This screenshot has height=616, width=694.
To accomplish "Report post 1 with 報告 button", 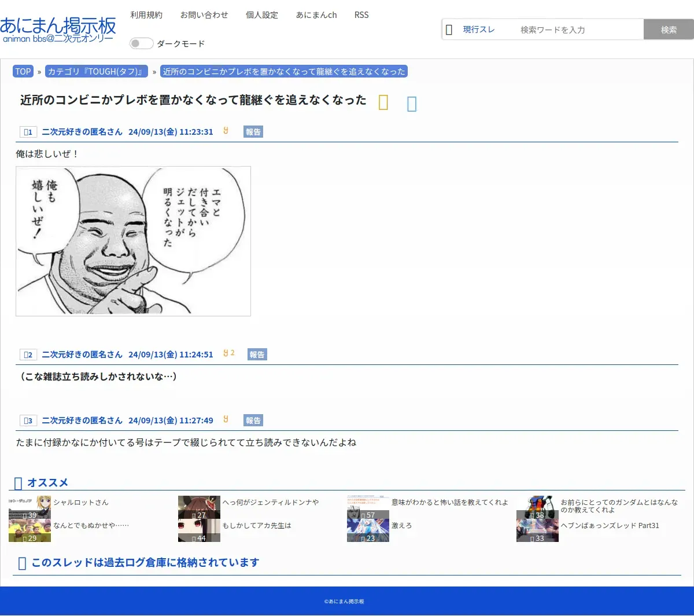I will point(253,132).
